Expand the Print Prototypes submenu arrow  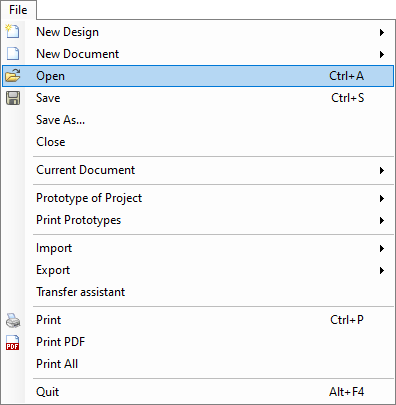tap(382, 220)
